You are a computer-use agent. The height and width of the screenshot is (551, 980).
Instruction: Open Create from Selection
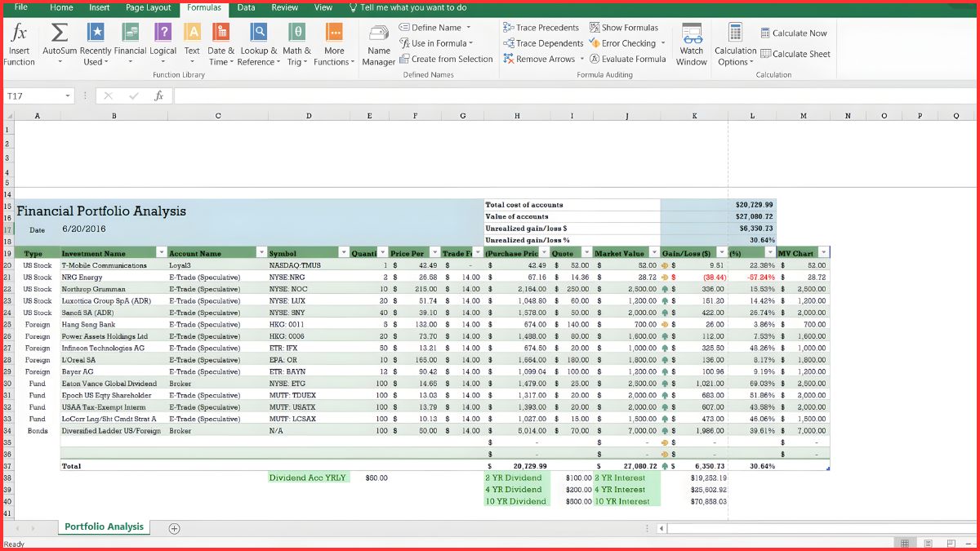pyautogui.click(x=446, y=58)
